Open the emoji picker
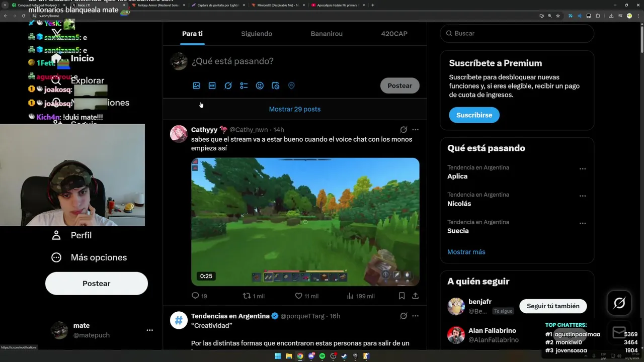The width and height of the screenshot is (644, 362). coord(260,85)
